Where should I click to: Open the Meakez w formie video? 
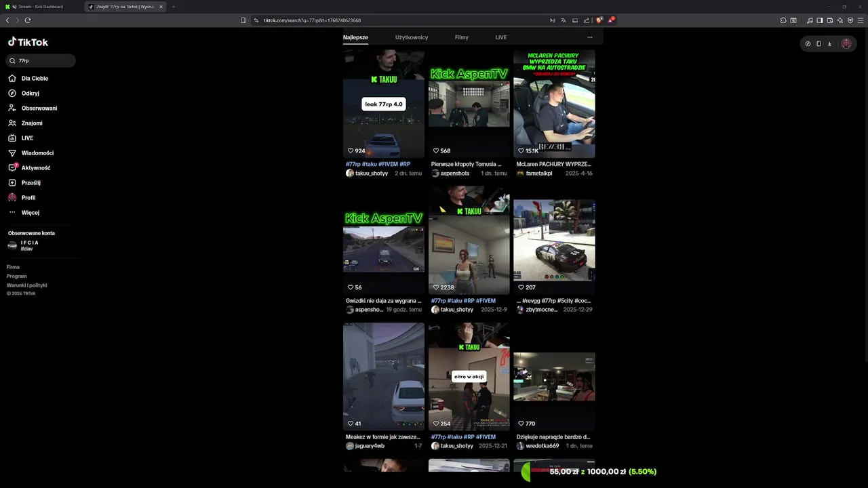(384, 376)
